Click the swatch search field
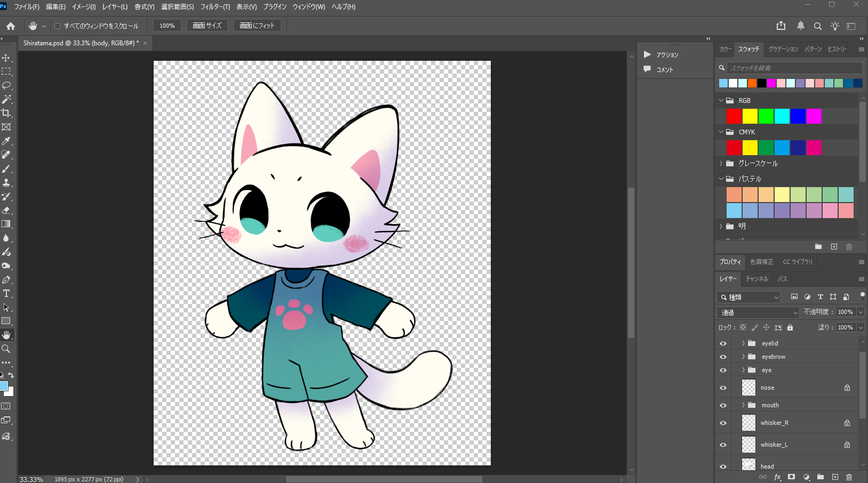868x483 pixels. (x=794, y=68)
